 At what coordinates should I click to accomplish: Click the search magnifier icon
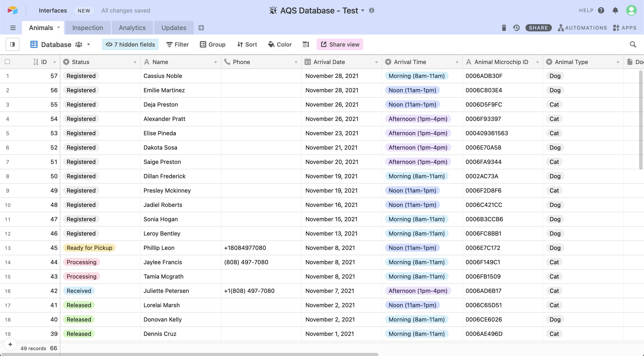coord(633,45)
